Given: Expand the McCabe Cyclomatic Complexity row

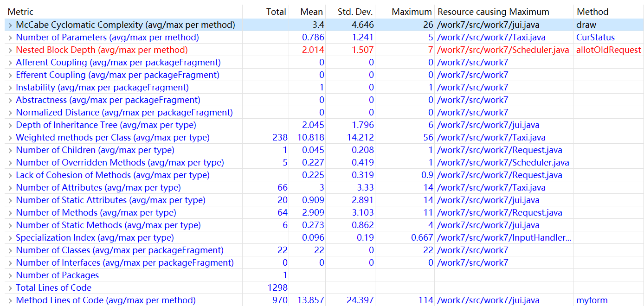Looking at the screenshot, I should (10, 25).
